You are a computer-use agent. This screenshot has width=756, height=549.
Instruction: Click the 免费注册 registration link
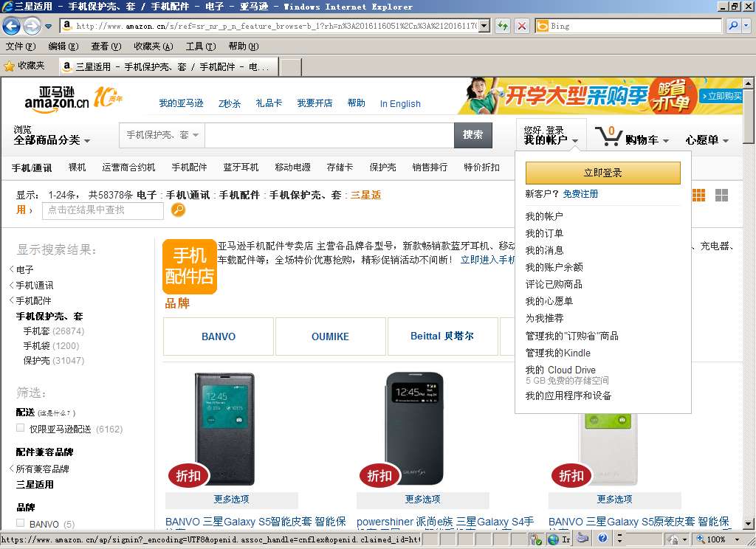[580, 194]
